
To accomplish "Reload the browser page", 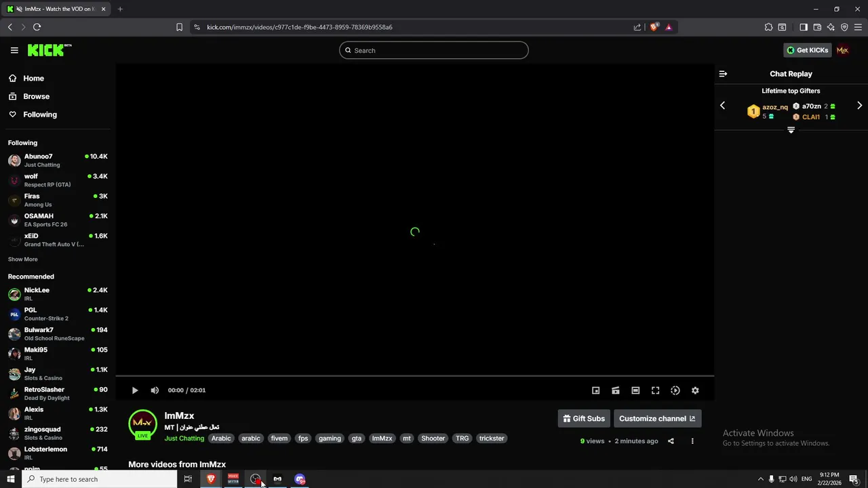I will pyautogui.click(x=37, y=27).
